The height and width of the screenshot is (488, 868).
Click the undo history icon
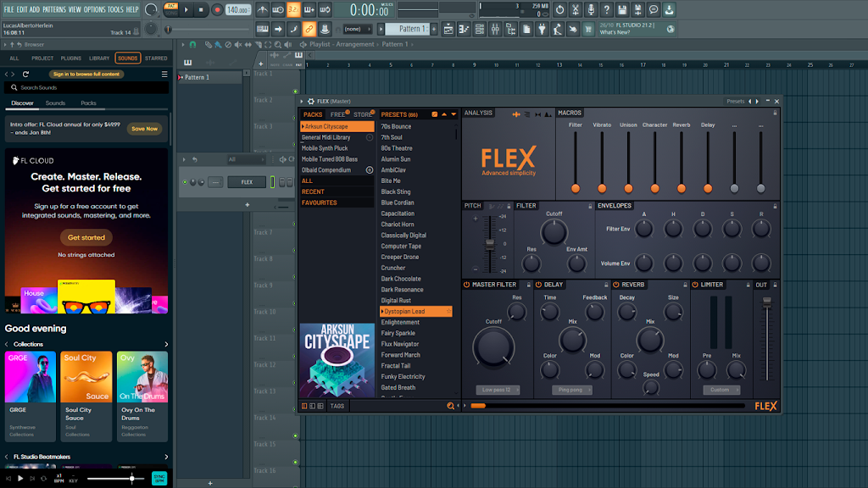point(559,9)
